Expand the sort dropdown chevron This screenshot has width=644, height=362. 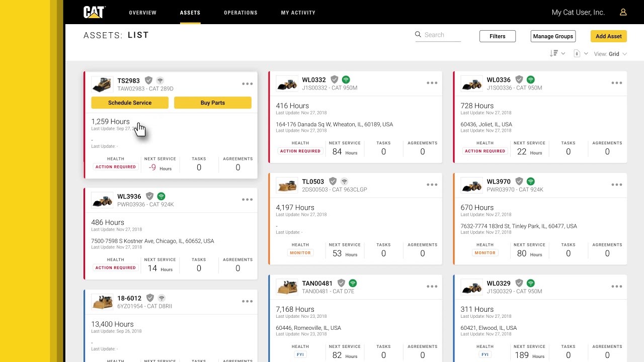point(563,53)
